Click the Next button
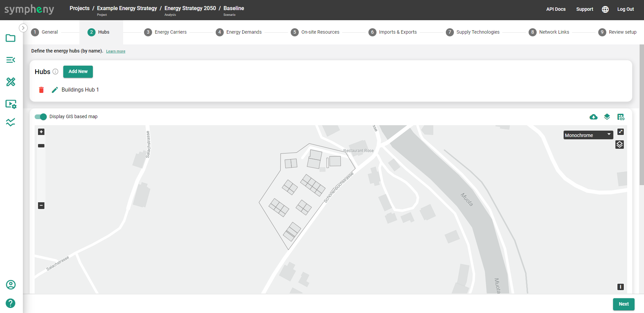Viewport: 644px width, 313px height. click(x=623, y=304)
